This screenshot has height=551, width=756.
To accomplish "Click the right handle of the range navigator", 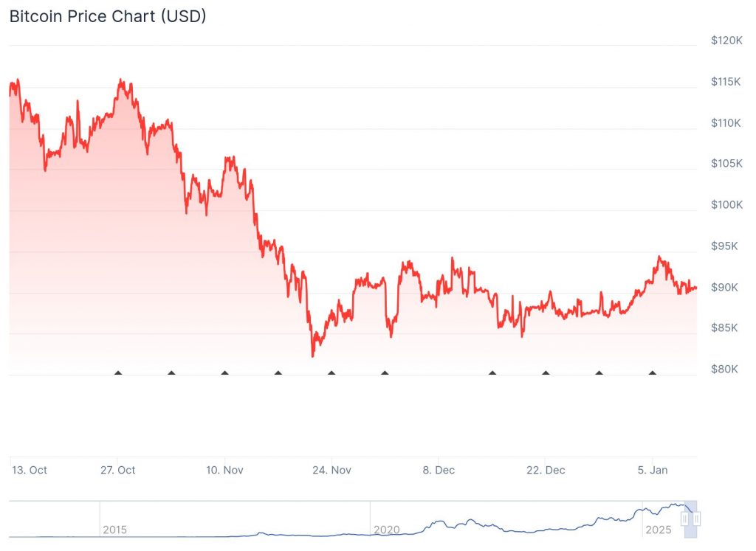I will (x=696, y=519).
